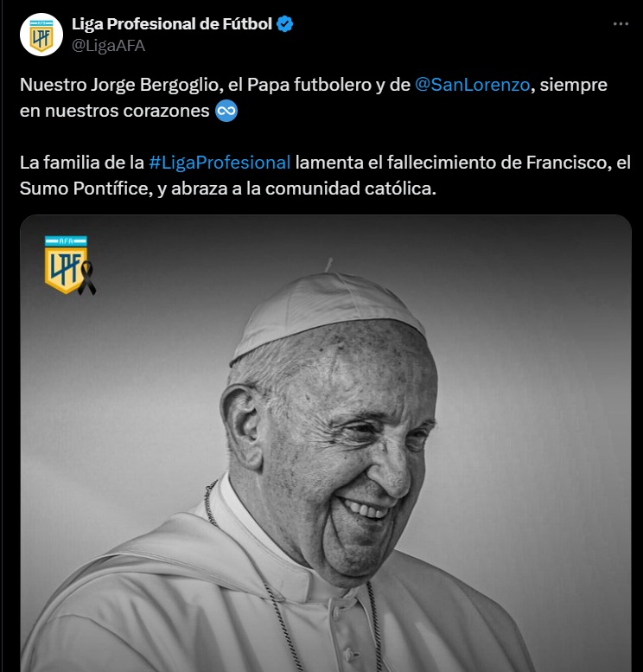Click the black mourning ribbon in the photo
The image size is (643, 672).
(87, 278)
